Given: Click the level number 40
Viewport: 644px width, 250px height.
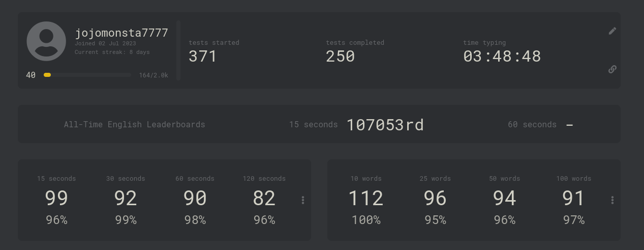Looking at the screenshot, I should 30,75.
